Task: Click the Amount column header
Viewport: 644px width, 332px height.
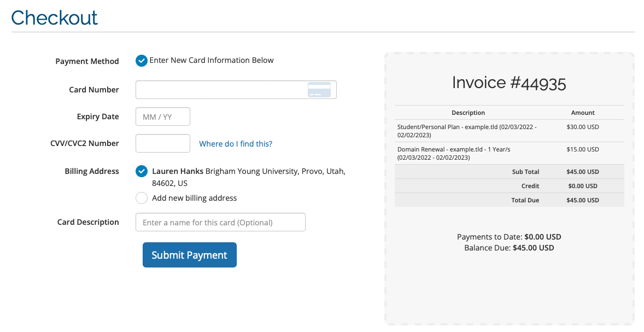Action: (x=583, y=113)
